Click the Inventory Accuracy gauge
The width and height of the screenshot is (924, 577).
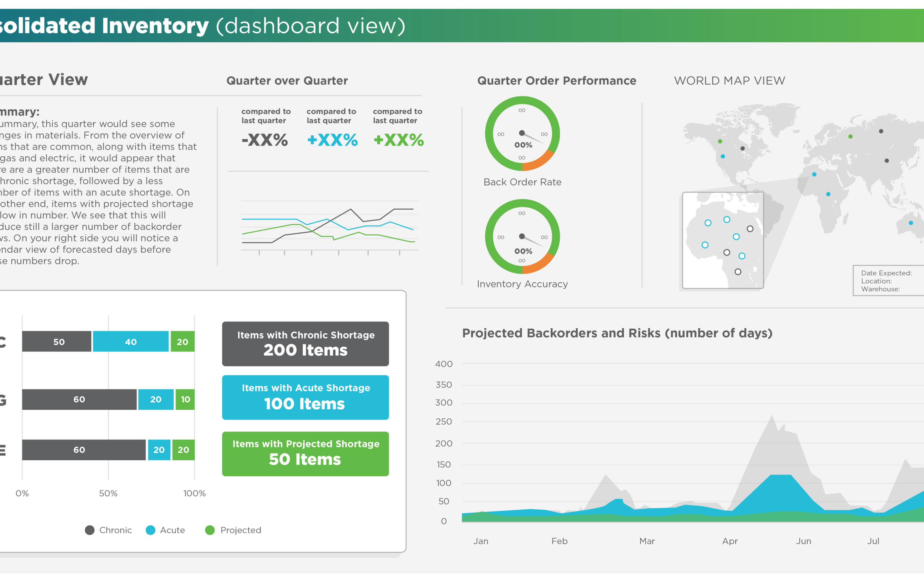coord(522,237)
